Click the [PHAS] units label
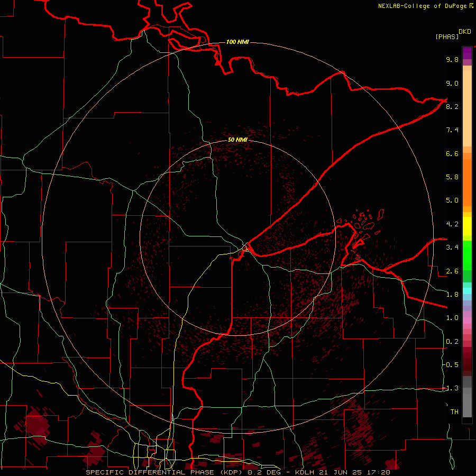 pos(447,36)
